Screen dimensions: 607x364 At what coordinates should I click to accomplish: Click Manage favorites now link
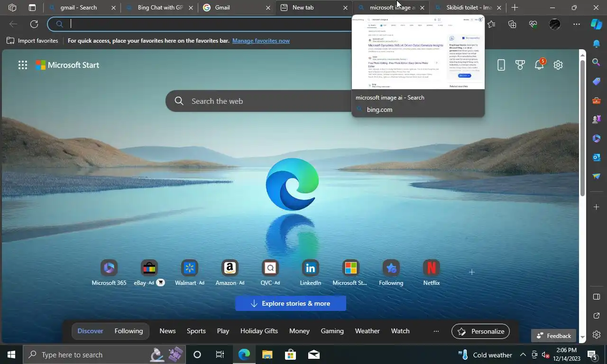click(x=261, y=41)
